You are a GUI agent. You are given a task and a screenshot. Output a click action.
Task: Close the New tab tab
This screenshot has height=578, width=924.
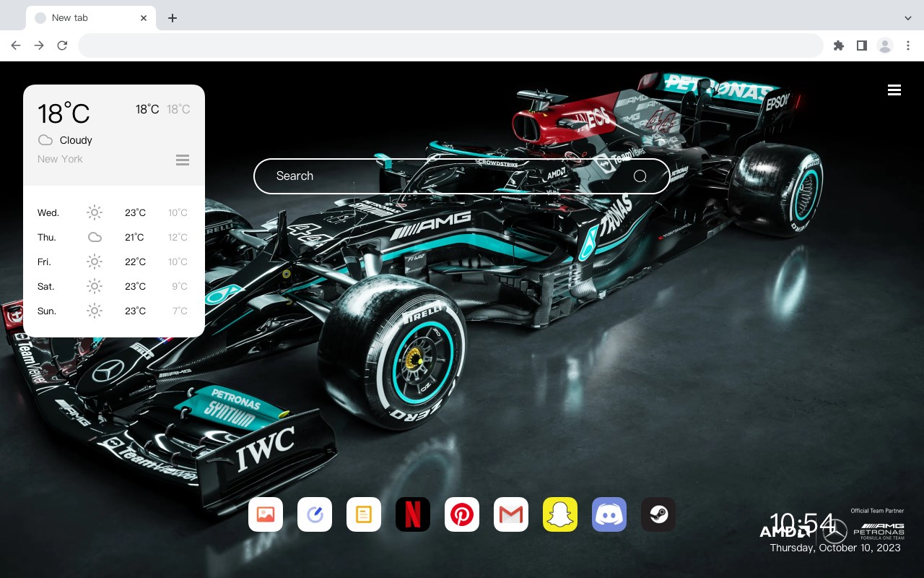click(x=144, y=18)
